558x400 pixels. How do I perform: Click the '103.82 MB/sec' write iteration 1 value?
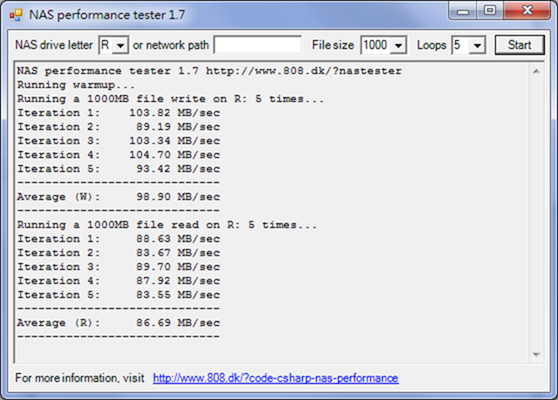click(x=174, y=113)
